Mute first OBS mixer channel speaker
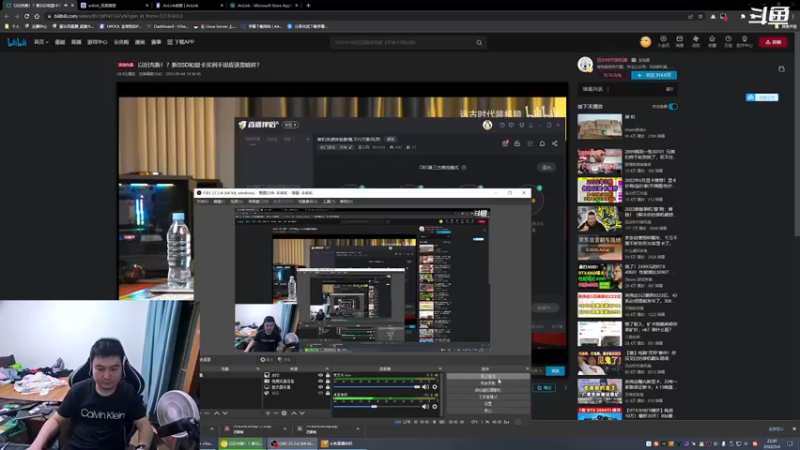800x450 pixels. point(426,387)
